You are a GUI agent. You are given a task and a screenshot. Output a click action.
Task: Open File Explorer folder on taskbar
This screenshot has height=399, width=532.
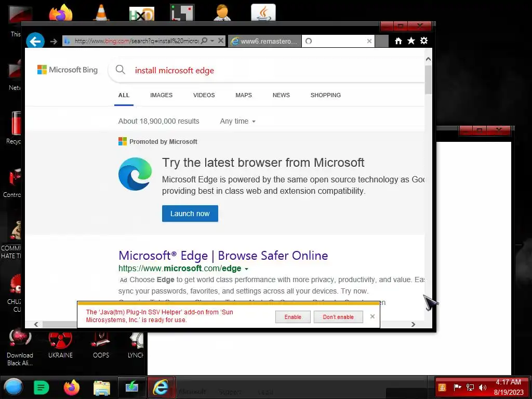click(x=102, y=388)
